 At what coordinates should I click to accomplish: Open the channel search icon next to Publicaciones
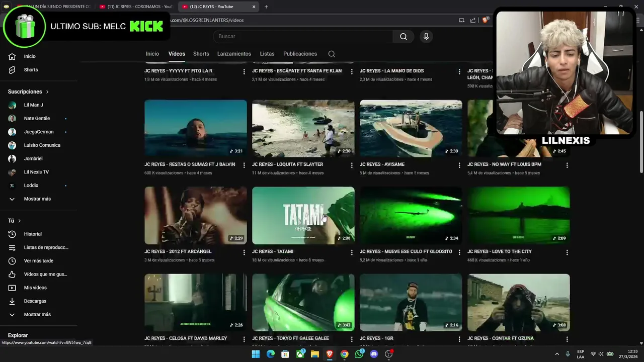[332, 54]
